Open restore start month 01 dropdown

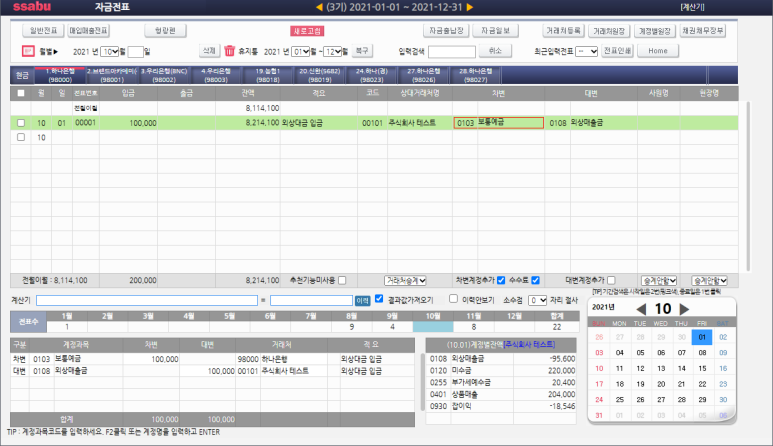click(300, 51)
